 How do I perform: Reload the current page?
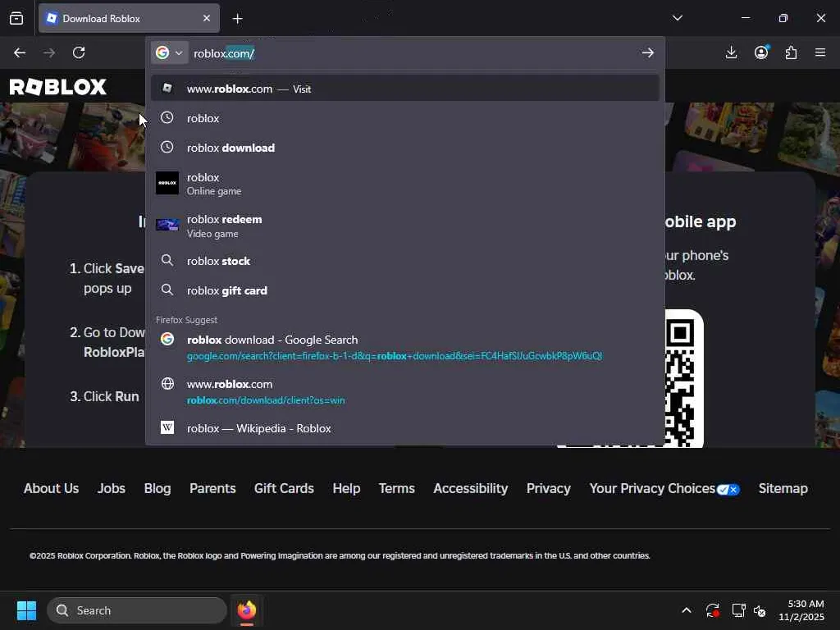point(79,52)
